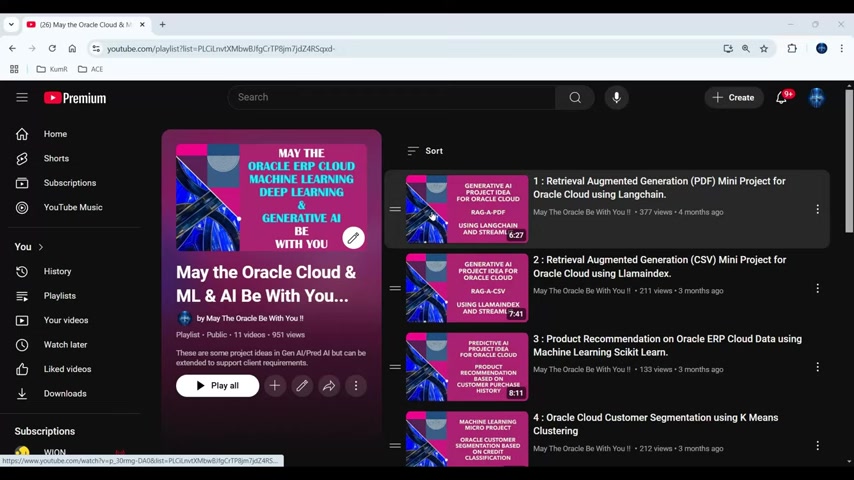Click thumbnail of video 1 RAG-A-PDF

tap(467, 209)
